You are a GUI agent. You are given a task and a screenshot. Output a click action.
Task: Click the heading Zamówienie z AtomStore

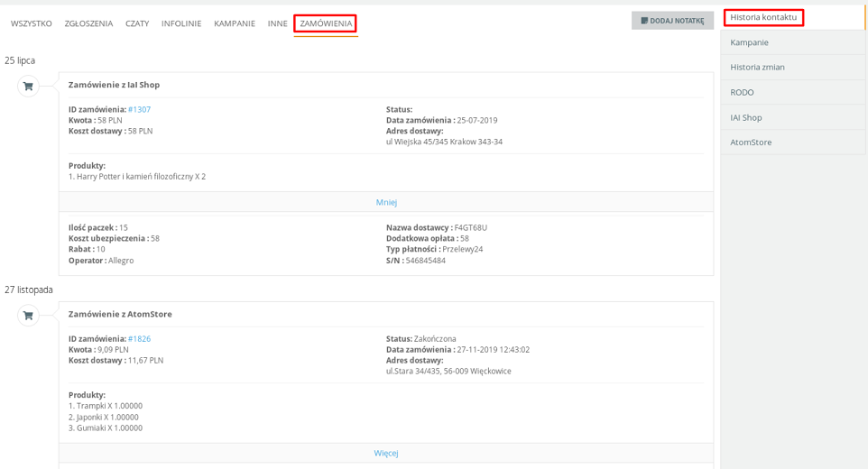click(x=120, y=314)
